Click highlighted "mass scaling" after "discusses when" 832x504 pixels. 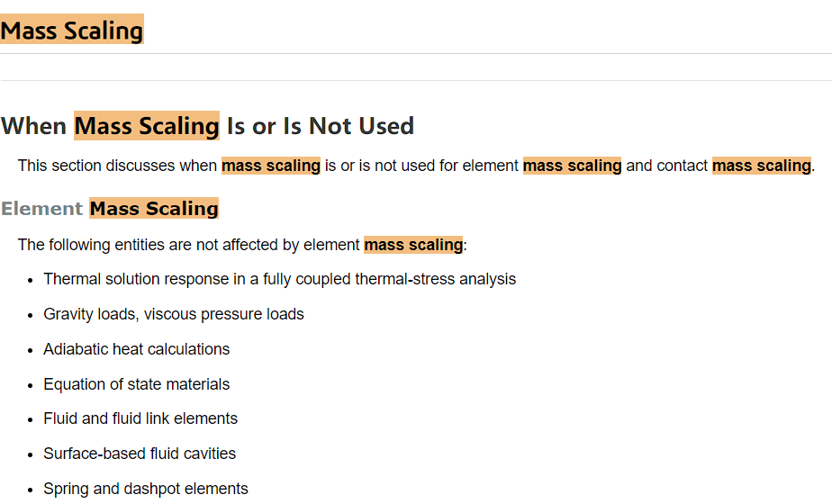271,166
